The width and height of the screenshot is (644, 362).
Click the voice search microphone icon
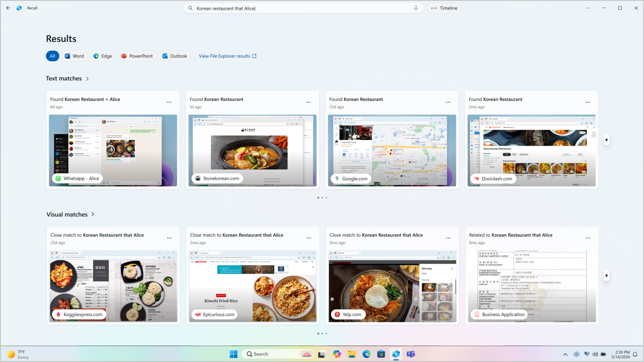point(416,8)
